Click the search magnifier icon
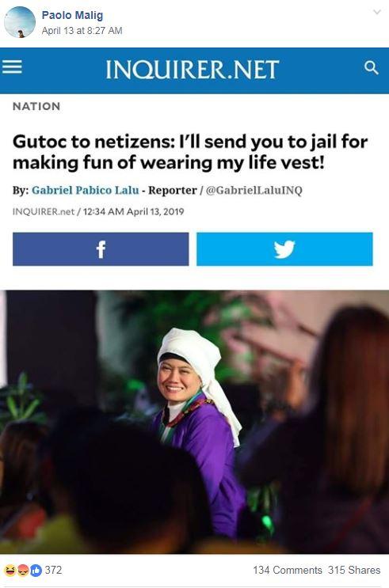 [x=371, y=68]
